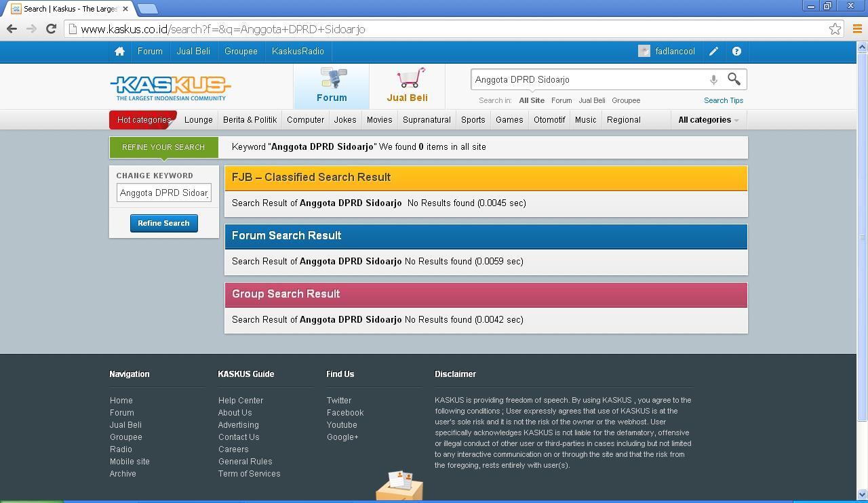This screenshot has height=503, width=868.
Task: Open the Chrome menu icon
Action: (x=857, y=29)
